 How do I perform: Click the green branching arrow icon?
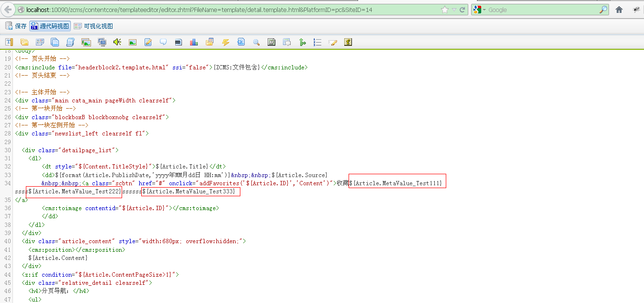[302, 42]
